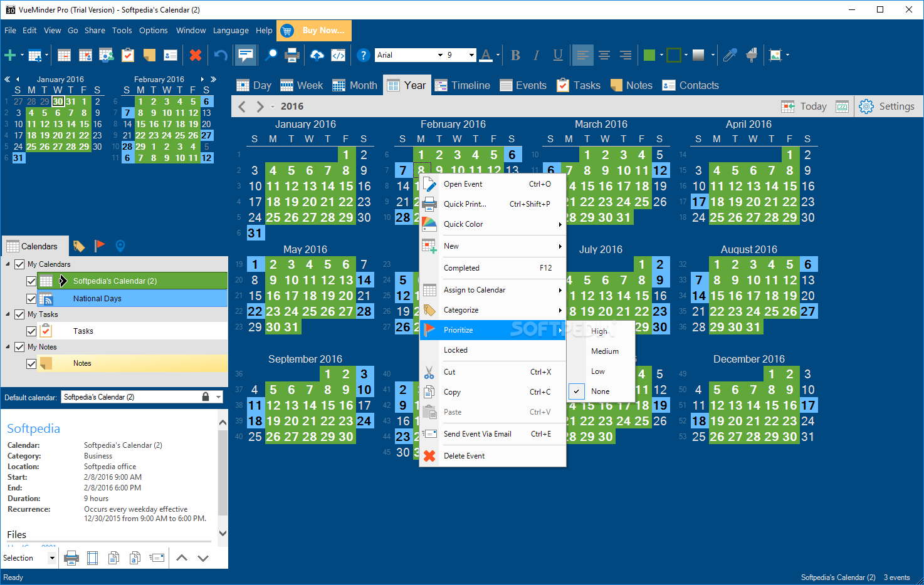This screenshot has height=585, width=924.
Task: Click the Bold formatting icon
Action: tap(515, 55)
